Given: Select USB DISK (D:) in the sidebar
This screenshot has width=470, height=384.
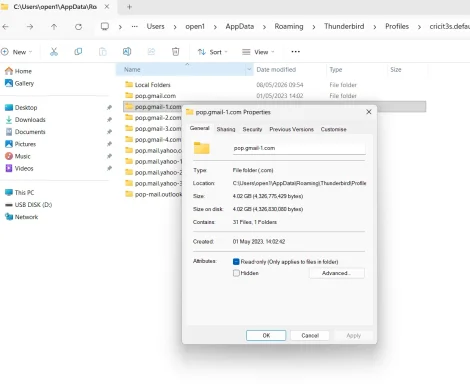Looking at the screenshot, I should tap(29, 205).
